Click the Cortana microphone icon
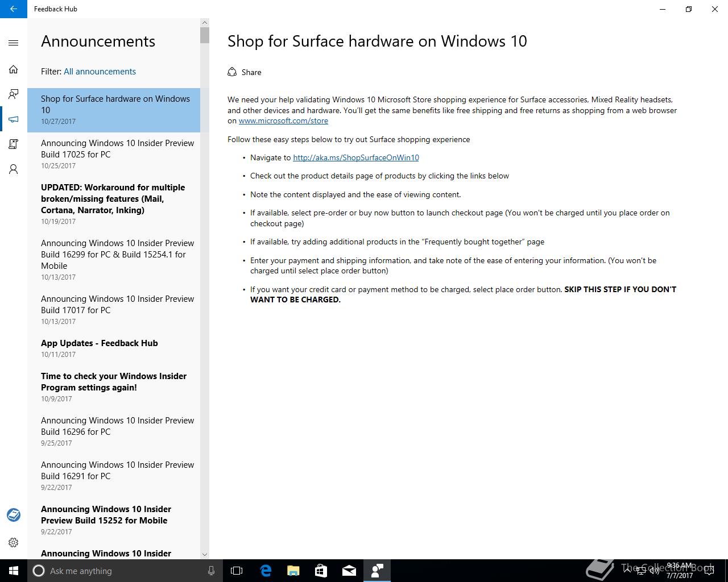Screen dimensions: 728x582 click(211, 571)
